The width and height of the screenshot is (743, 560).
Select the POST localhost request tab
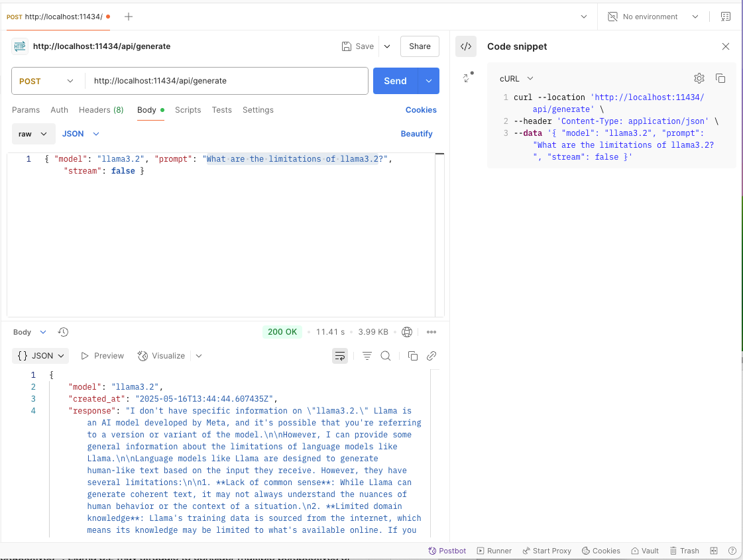tap(58, 17)
